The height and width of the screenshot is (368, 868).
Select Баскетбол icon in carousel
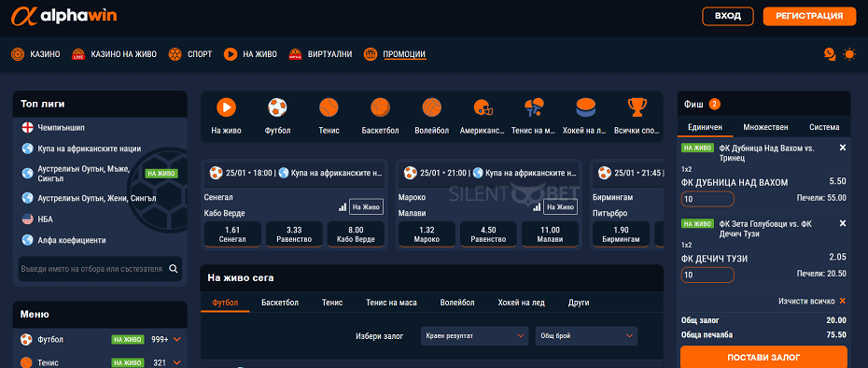pos(380,106)
